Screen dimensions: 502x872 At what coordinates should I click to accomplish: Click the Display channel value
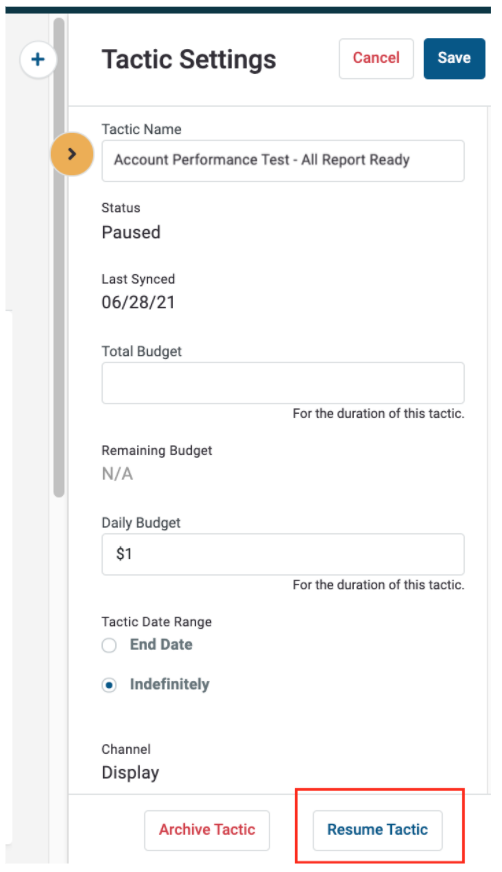pyautogui.click(x=131, y=773)
